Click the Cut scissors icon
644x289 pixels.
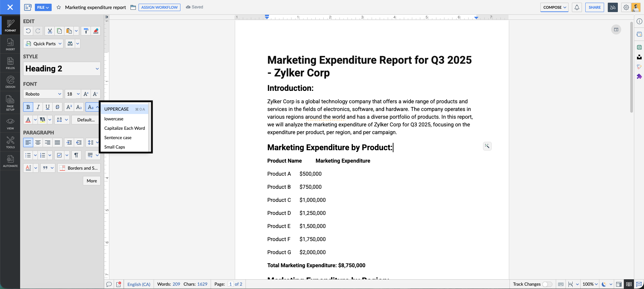click(50, 31)
